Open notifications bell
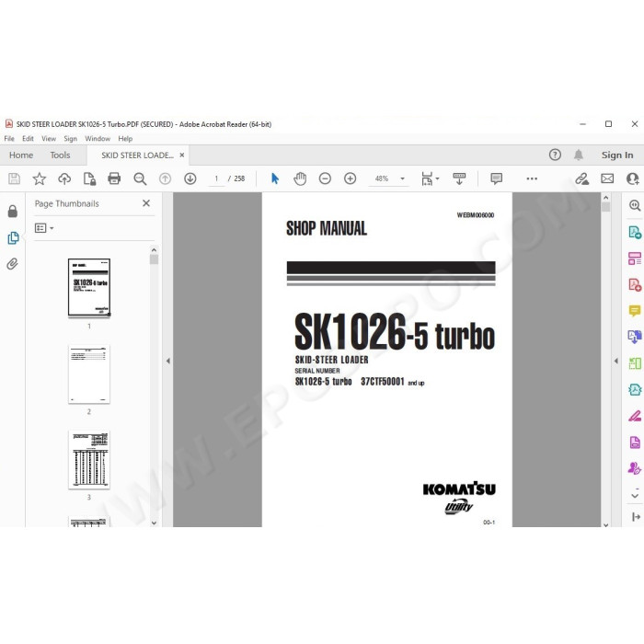This screenshot has height=644, width=644. (579, 155)
